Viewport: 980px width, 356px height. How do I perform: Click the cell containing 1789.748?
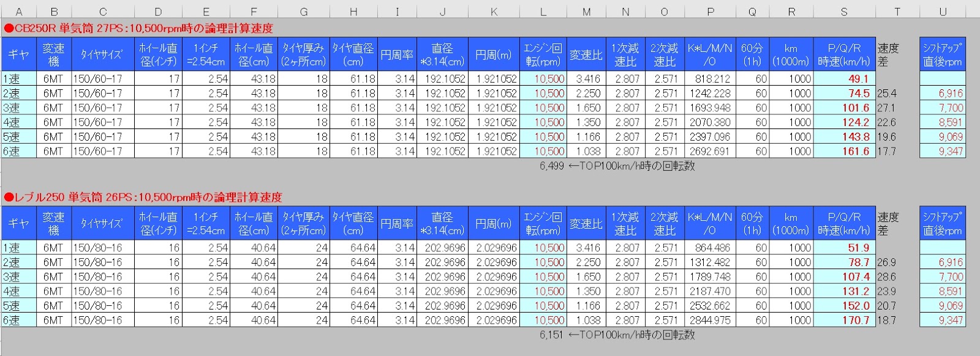[710, 276]
